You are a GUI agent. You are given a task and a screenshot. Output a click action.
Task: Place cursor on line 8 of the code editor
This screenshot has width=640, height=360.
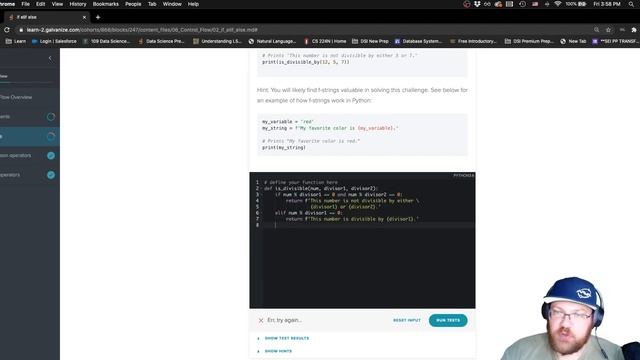pyautogui.click(x=368, y=225)
